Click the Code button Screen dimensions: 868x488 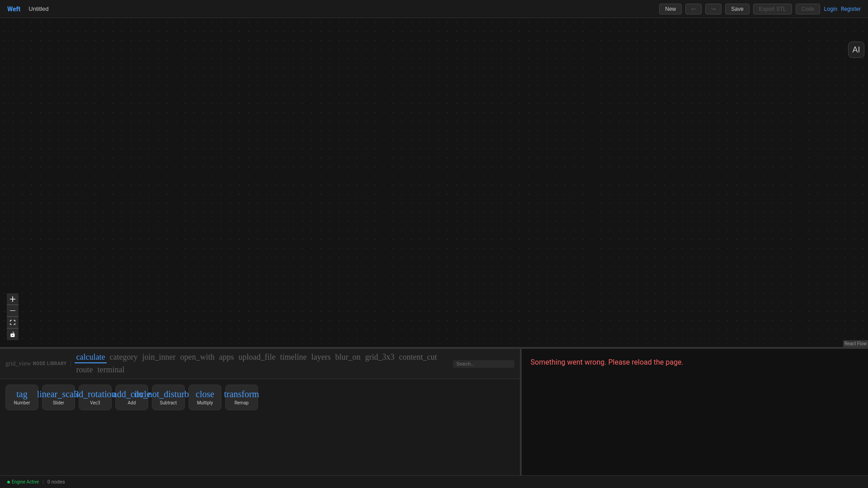click(x=808, y=9)
